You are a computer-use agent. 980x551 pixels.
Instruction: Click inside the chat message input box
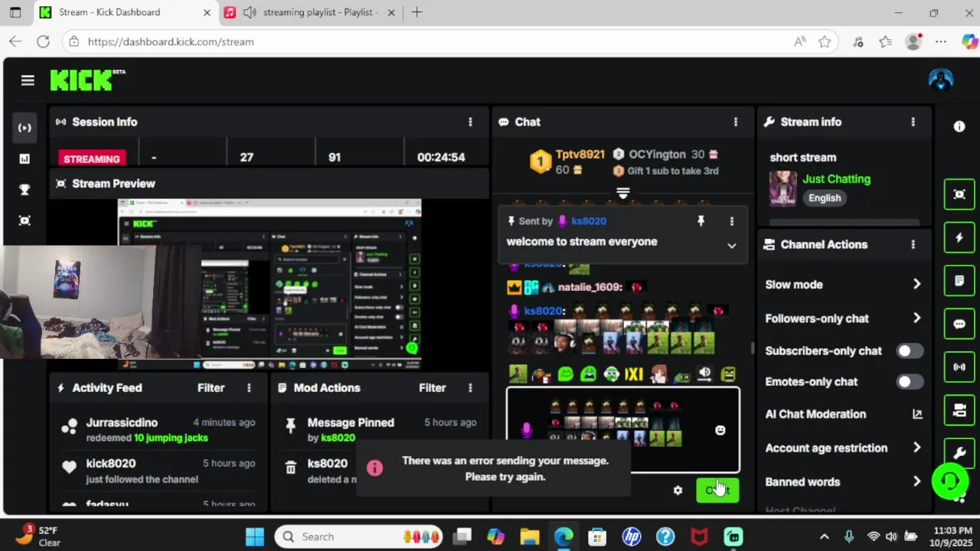pyautogui.click(x=622, y=430)
